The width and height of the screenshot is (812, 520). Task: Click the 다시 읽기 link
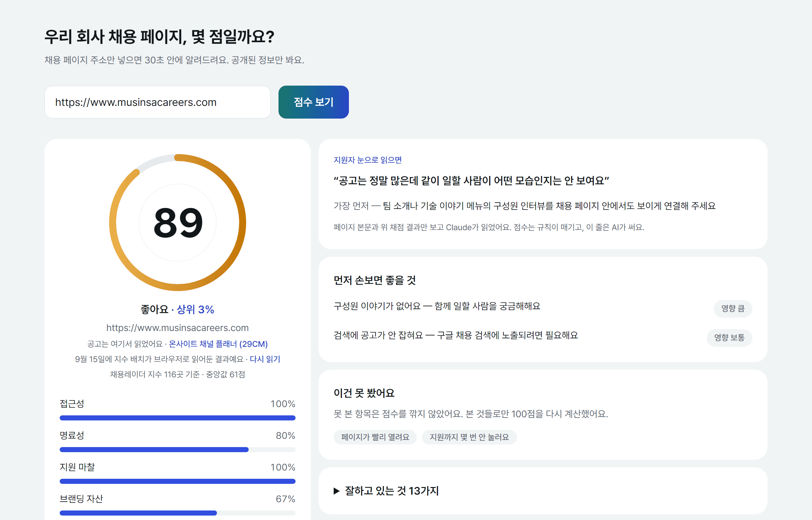[x=265, y=359]
